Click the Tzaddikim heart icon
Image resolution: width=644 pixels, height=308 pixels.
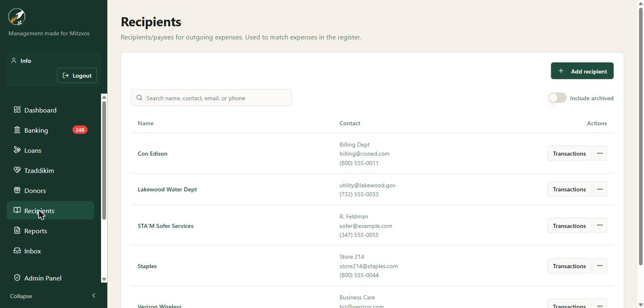[17, 170]
